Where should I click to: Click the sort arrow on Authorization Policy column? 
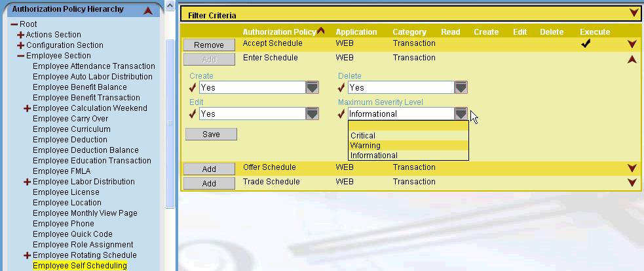point(320,31)
